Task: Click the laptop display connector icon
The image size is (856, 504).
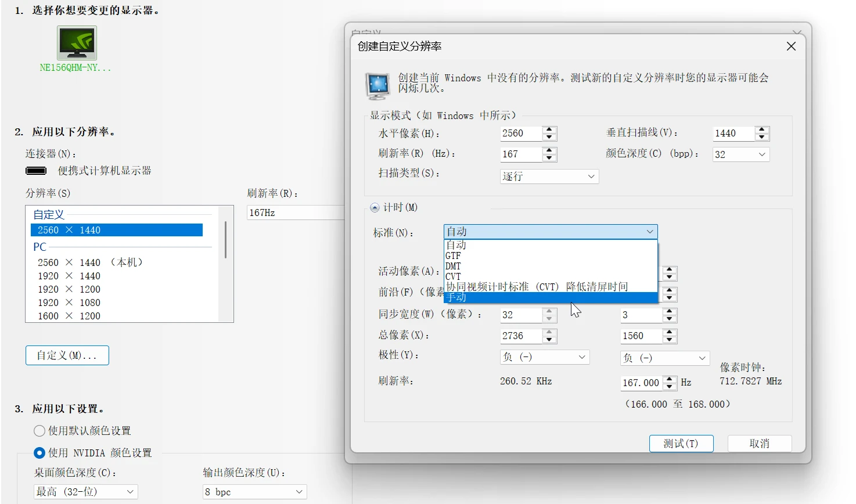Action: (x=36, y=170)
